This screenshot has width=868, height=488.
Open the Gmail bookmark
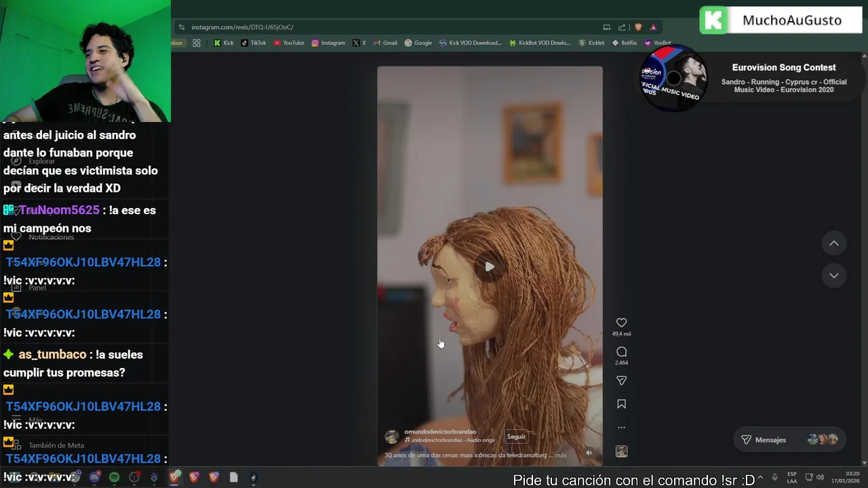385,43
